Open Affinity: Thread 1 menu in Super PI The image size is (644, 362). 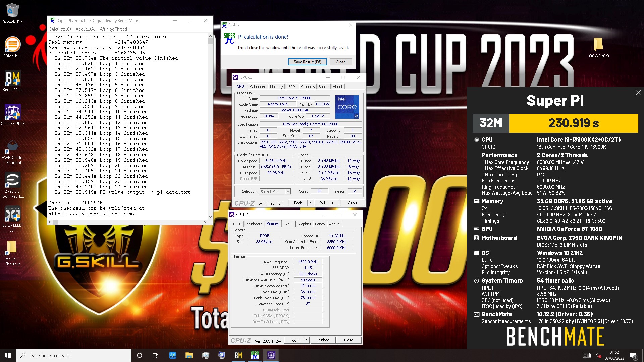115,29
